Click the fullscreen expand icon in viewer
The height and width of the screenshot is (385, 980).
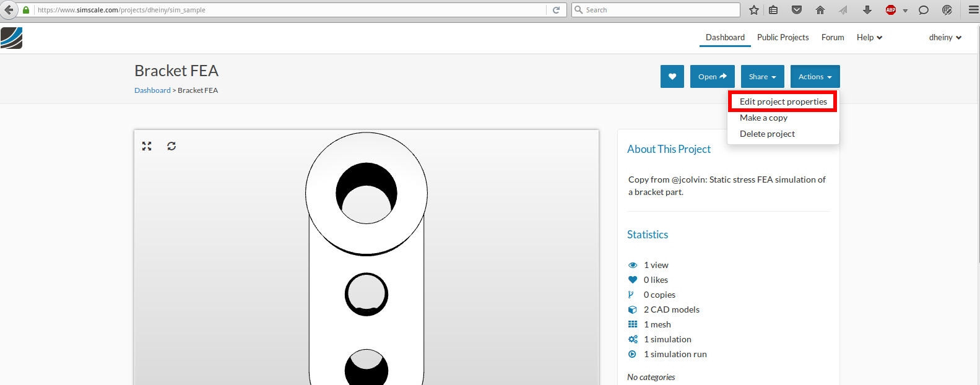pyautogui.click(x=147, y=146)
